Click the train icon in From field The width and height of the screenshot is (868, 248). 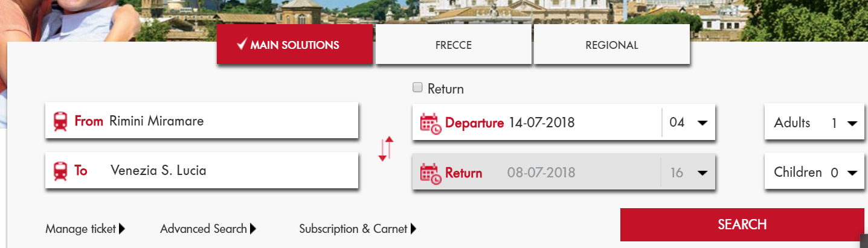60,121
